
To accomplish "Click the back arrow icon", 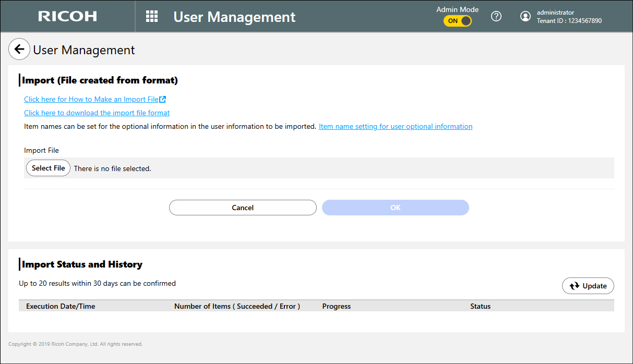I will tap(19, 50).
